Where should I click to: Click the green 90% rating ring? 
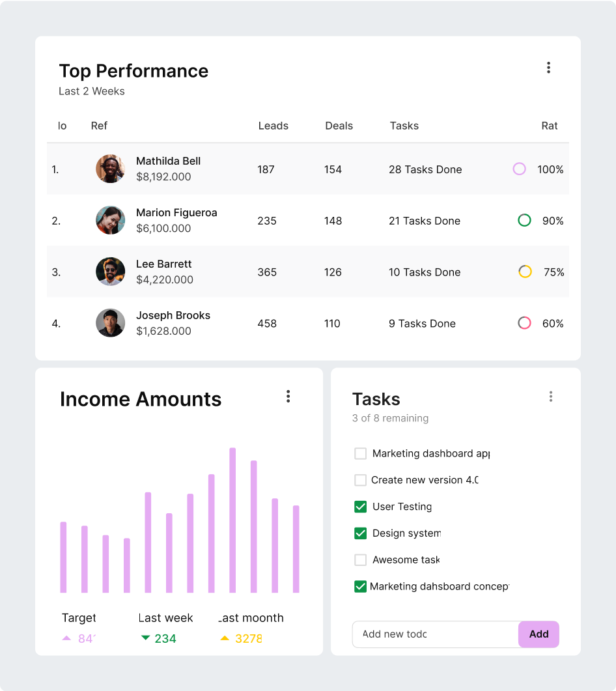(524, 220)
